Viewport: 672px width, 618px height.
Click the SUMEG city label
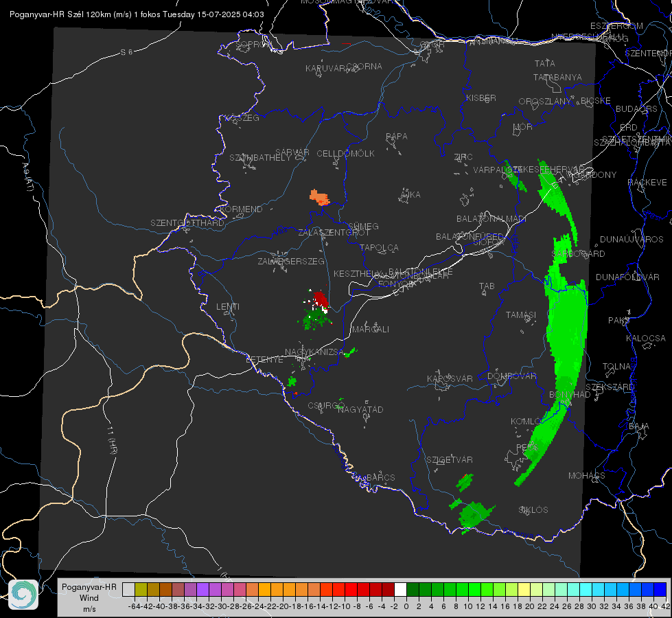pyautogui.click(x=363, y=227)
